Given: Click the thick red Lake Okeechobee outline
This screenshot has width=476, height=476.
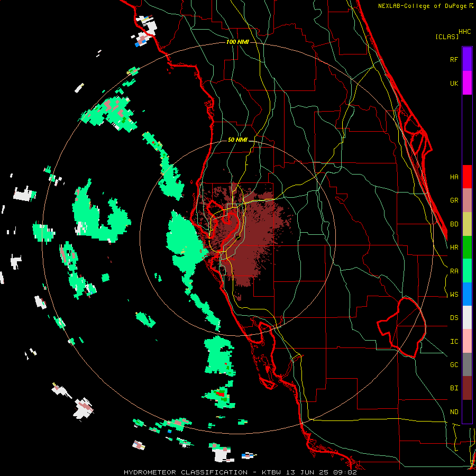Looking at the screenshot, I should pyautogui.click(x=401, y=327).
